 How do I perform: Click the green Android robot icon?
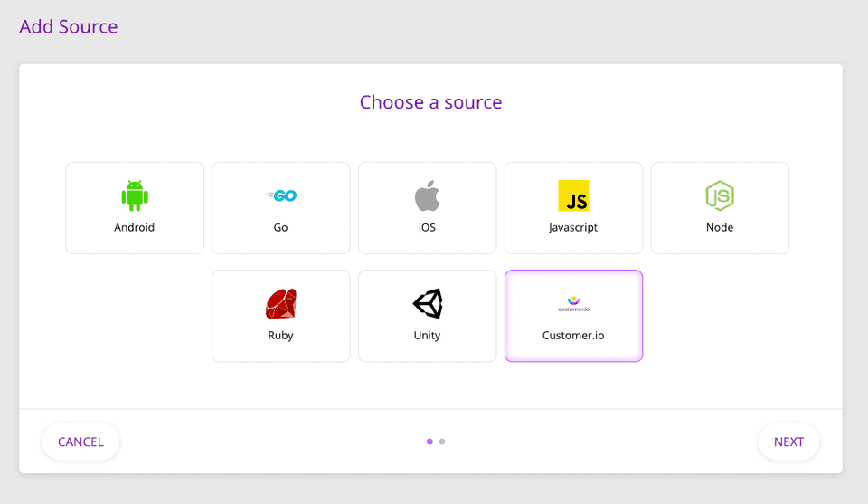(x=135, y=195)
